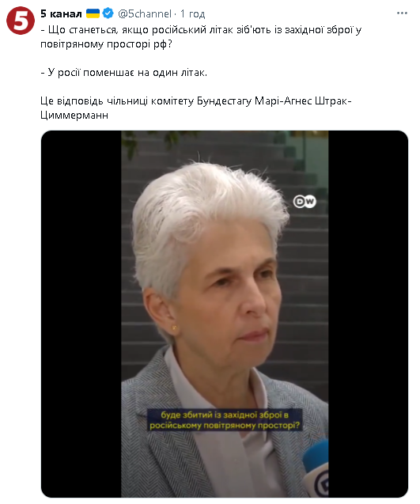Open the three-dot more options menu
Viewport: 420px width, 504px height.
pos(402,13)
